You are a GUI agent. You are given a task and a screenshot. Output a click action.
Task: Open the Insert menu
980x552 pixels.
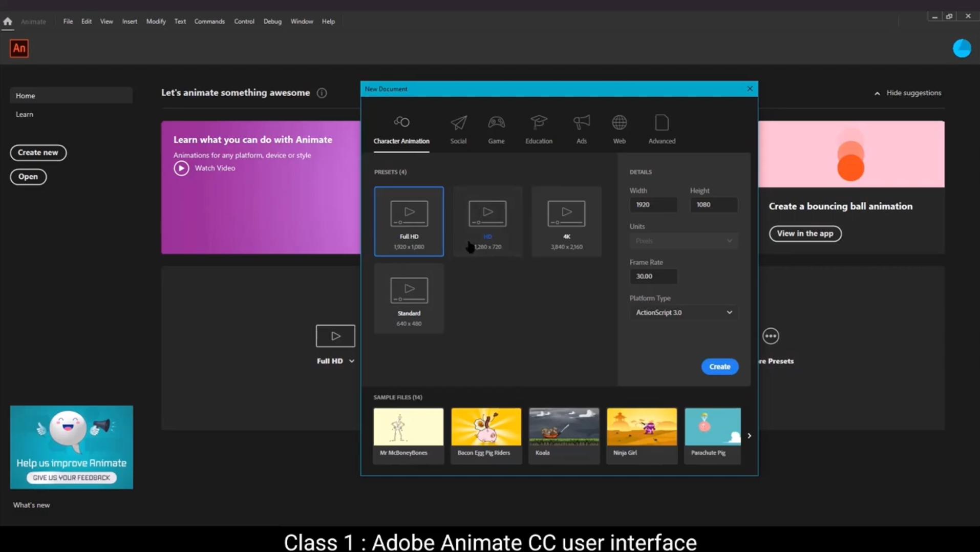pyautogui.click(x=129, y=21)
